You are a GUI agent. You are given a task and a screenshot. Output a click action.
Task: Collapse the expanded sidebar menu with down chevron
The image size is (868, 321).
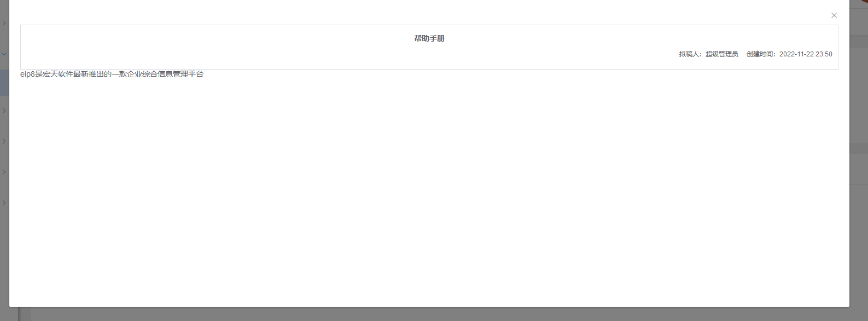(x=4, y=54)
